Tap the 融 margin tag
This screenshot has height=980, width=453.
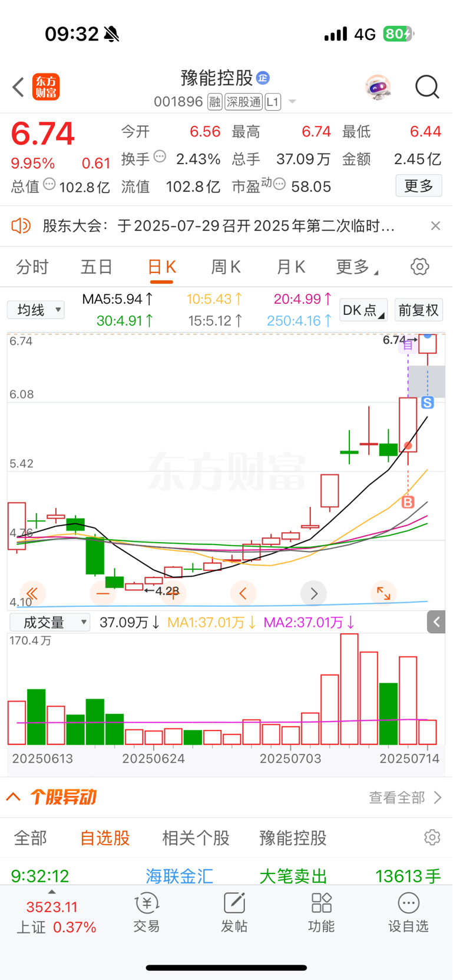click(x=215, y=102)
